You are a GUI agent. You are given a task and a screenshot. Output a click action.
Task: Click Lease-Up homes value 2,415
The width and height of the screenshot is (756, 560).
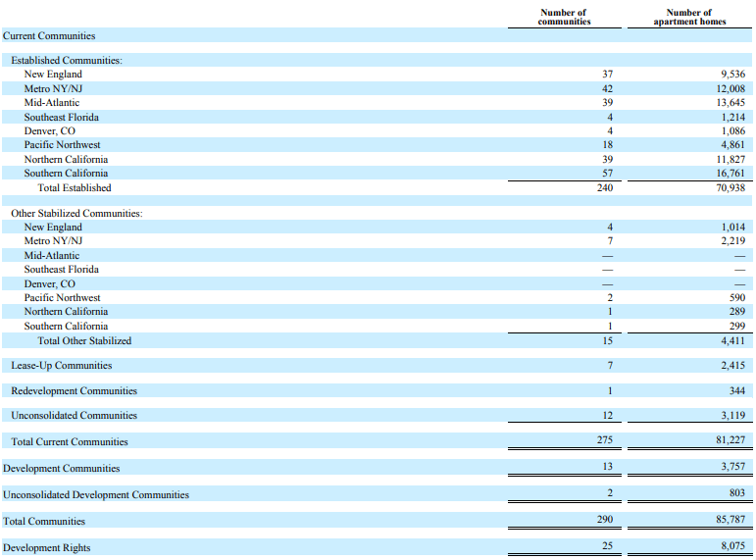click(x=732, y=365)
